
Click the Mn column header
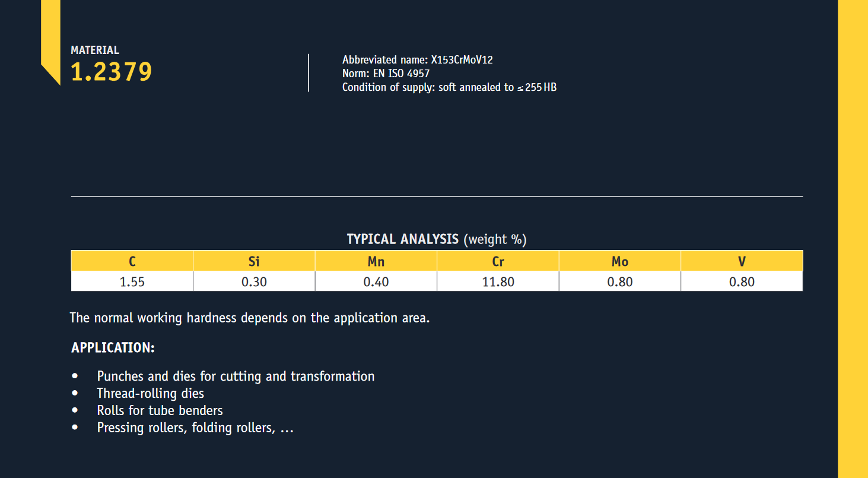(x=376, y=261)
